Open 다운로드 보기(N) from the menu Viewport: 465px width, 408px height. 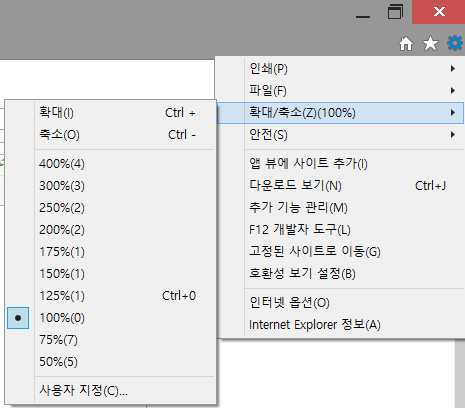[x=340, y=186]
